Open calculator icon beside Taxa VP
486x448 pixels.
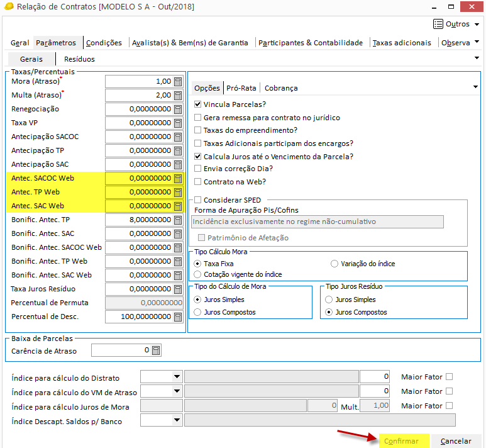[x=178, y=123]
